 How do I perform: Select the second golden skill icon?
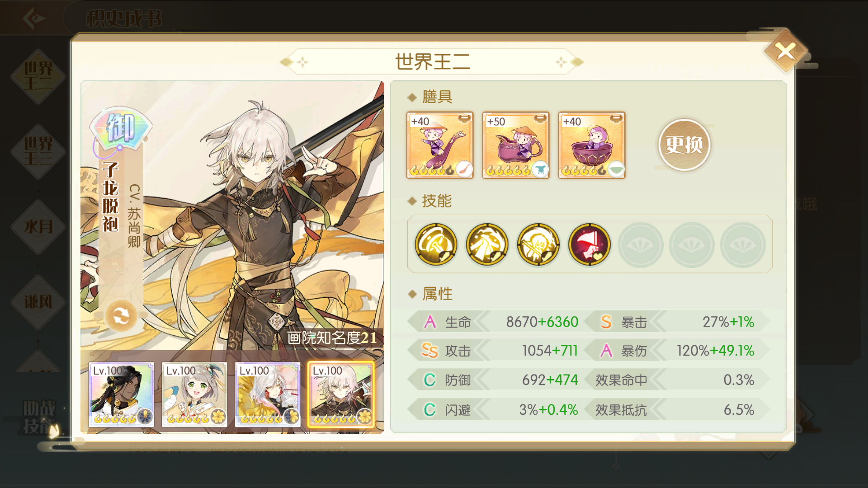[487, 244]
